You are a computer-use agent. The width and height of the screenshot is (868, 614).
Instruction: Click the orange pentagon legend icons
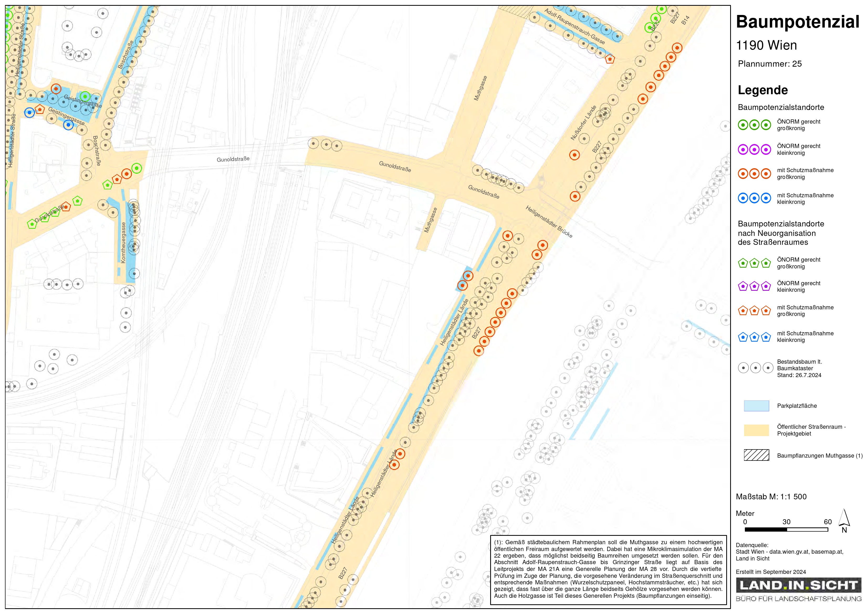coord(754,311)
